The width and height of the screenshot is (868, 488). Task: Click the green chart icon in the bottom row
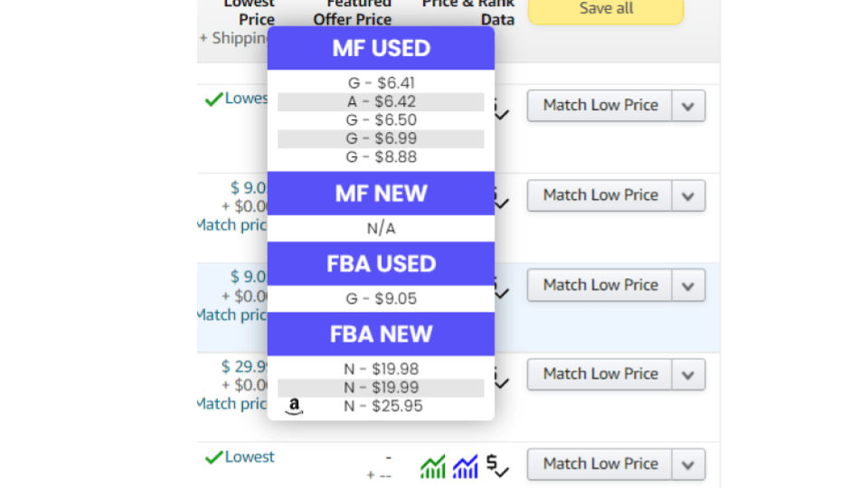433,466
